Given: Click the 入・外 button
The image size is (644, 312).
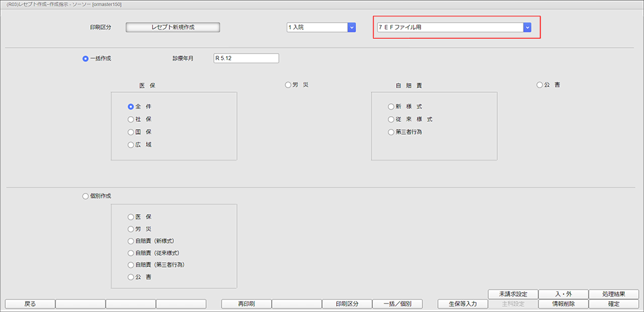Looking at the screenshot, I should [563, 295].
